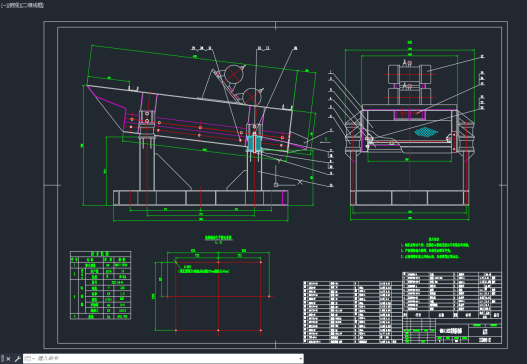
Task: Close the command line panel
Action: point(8,359)
